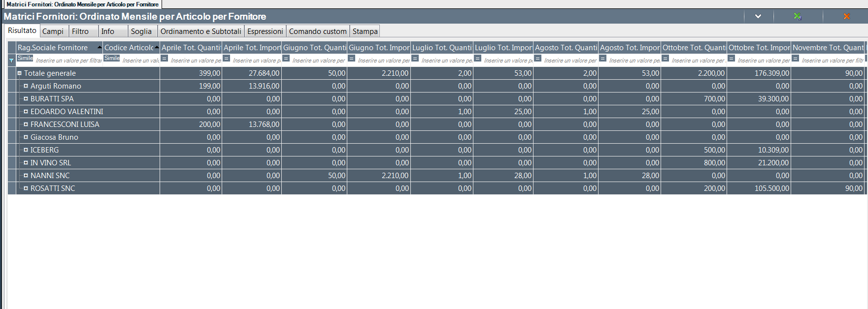
Task: Click the Simile operator under Rag.Sociale Fornitore
Action: pyautogui.click(x=25, y=58)
